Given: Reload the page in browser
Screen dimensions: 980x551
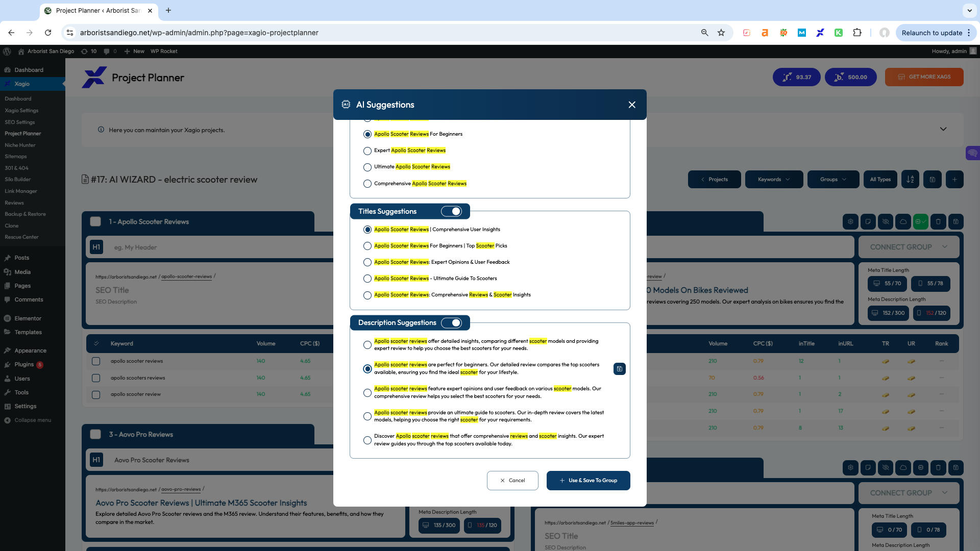Looking at the screenshot, I should 48,33.
